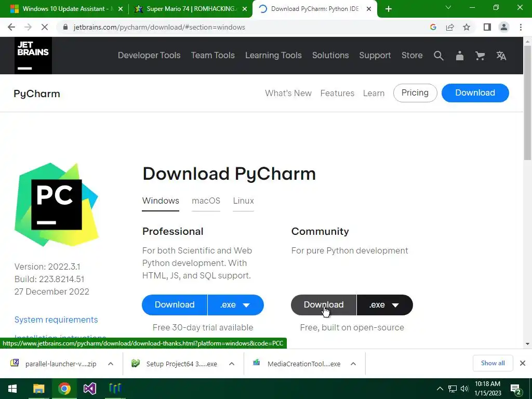The height and width of the screenshot is (399, 532).
Task: Click the volume speaker tray icon
Action: tap(464, 389)
